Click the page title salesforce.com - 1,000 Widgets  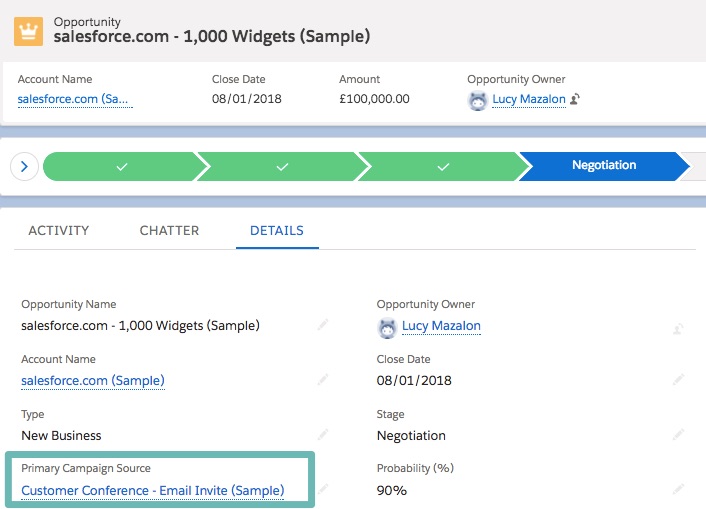click(x=212, y=36)
